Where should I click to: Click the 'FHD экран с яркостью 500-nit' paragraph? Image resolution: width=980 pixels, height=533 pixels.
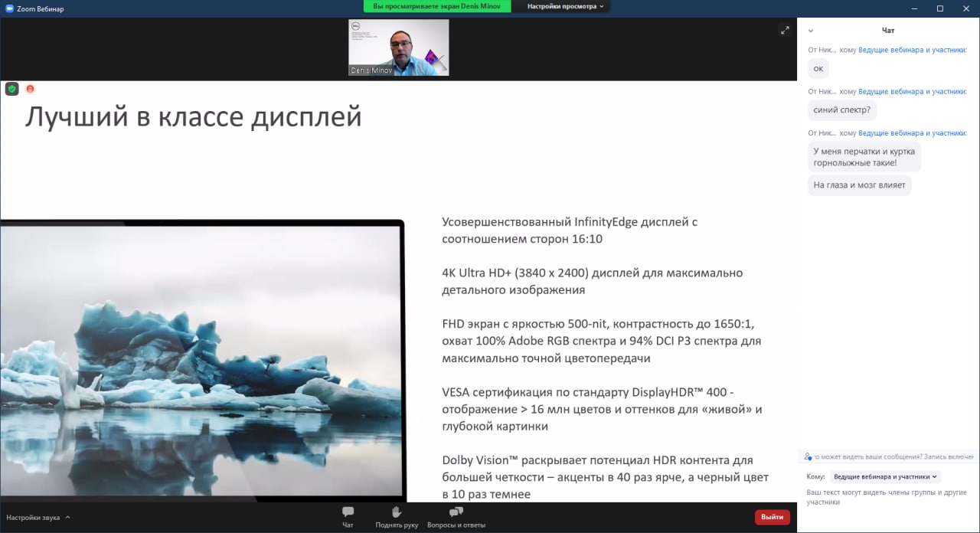click(602, 341)
